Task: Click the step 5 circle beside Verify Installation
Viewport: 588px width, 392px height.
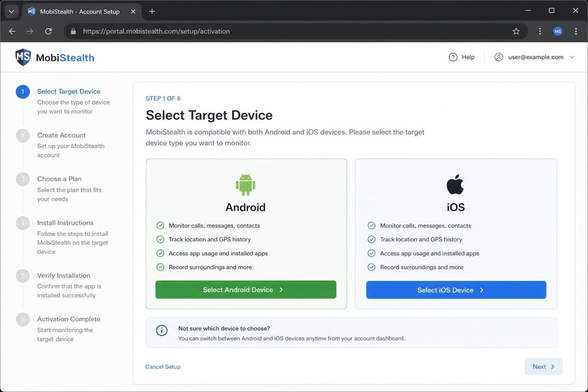Action: 22,276
